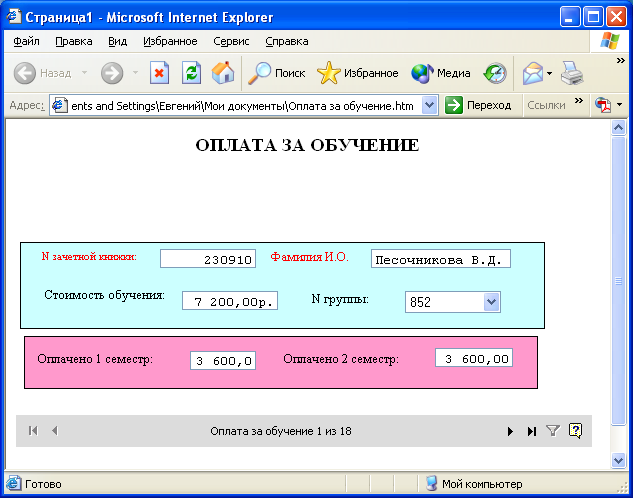Viewport: 633px width, 498px height.
Task: Click the Оплачено 2 семестр field
Action: coord(474,358)
